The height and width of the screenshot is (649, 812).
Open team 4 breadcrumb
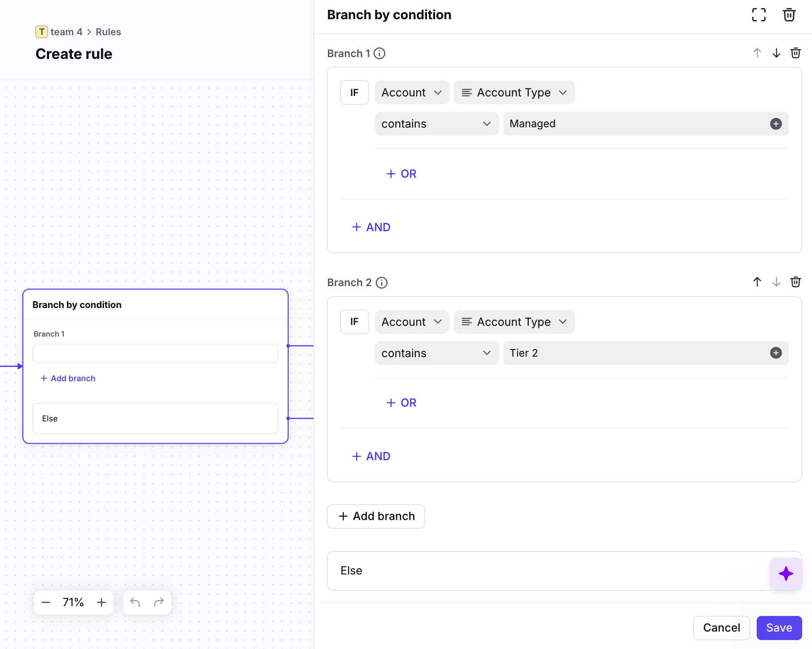coord(66,32)
